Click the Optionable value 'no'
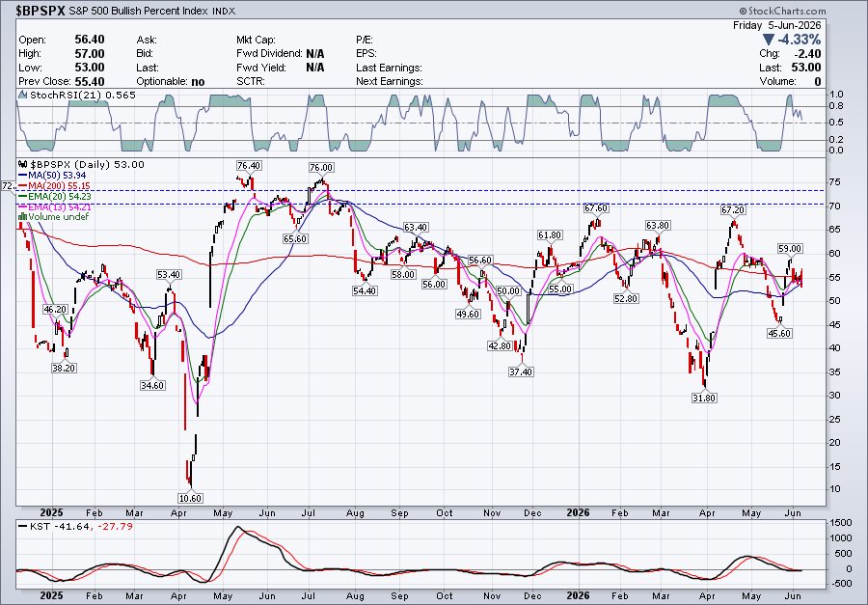Viewport: 868px width, 605px height. pyautogui.click(x=198, y=81)
